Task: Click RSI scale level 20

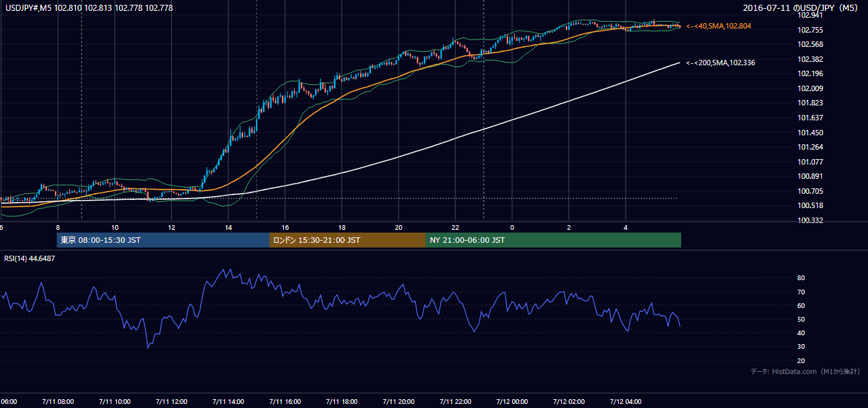Action: click(801, 360)
